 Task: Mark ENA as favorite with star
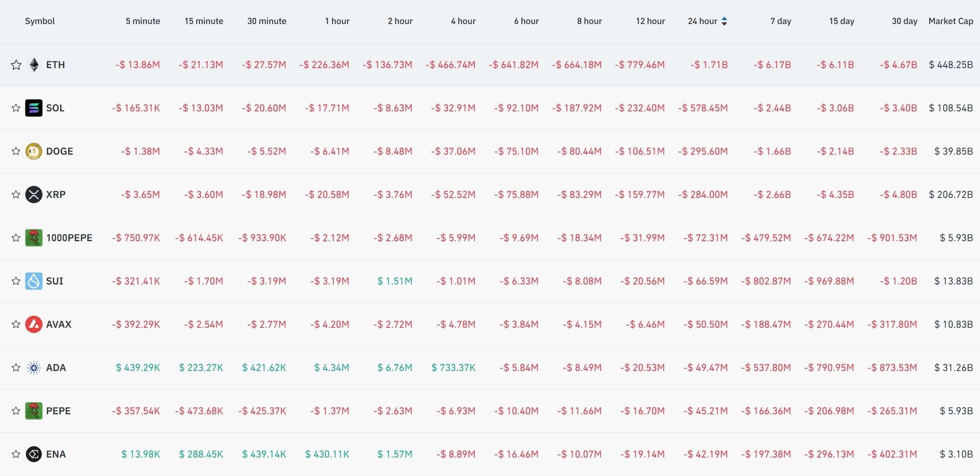16,454
